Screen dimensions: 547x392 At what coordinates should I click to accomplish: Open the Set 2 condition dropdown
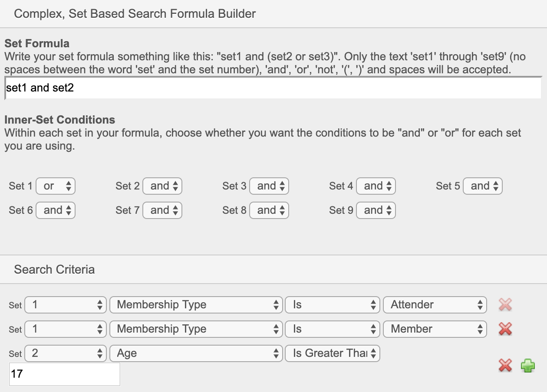162,186
